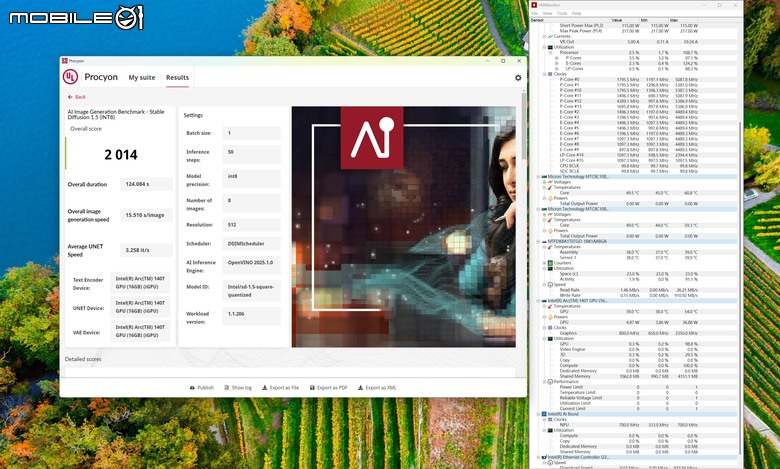The width and height of the screenshot is (780, 469).
Task: Click the Average UNET Speed 3.258 it/s
Action: [x=146, y=250]
